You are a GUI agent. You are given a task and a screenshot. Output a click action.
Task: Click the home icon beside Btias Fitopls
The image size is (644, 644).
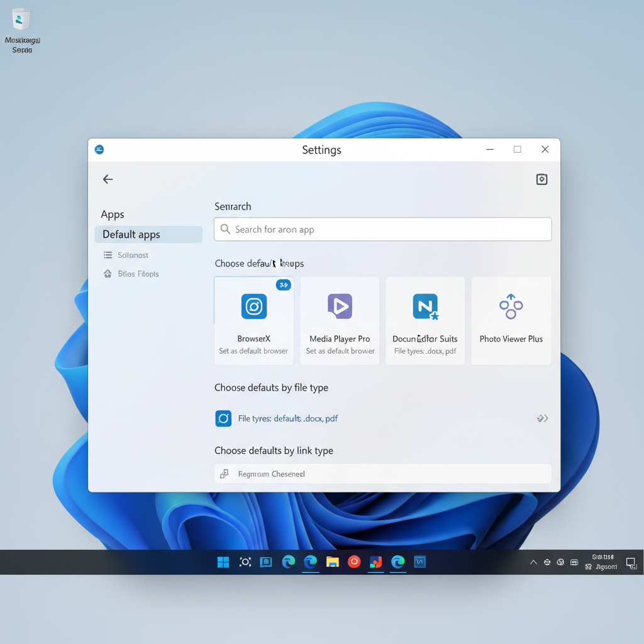(x=108, y=274)
